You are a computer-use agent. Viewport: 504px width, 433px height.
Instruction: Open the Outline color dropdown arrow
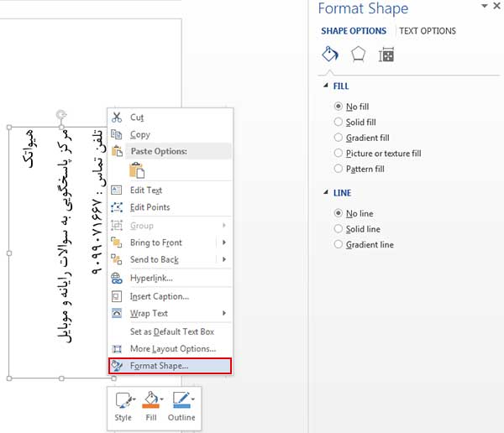(x=193, y=399)
